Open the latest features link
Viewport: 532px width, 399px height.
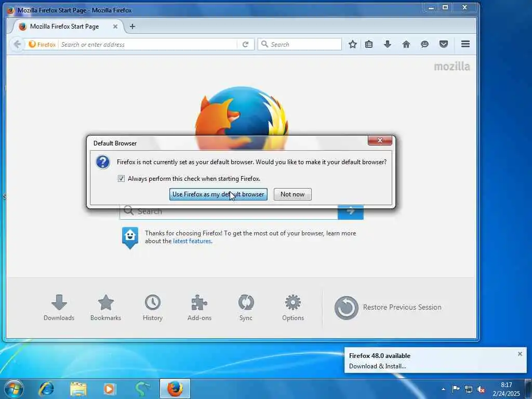click(x=192, y=241)
